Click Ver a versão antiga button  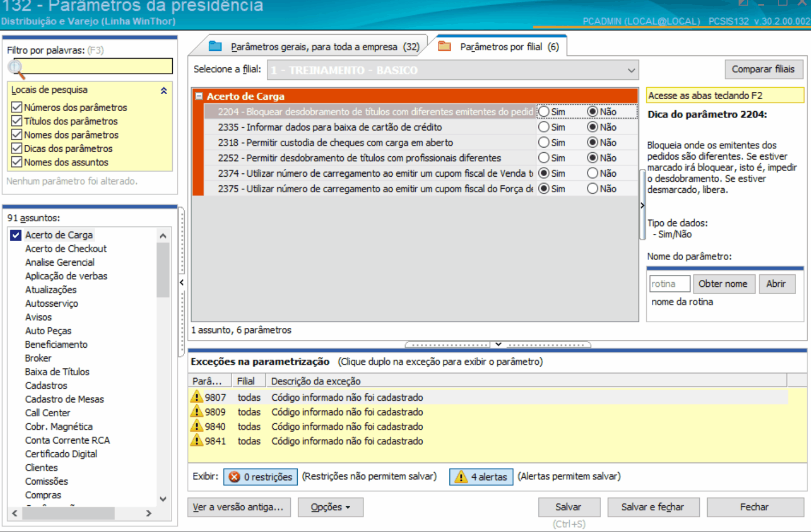(238, 507)
